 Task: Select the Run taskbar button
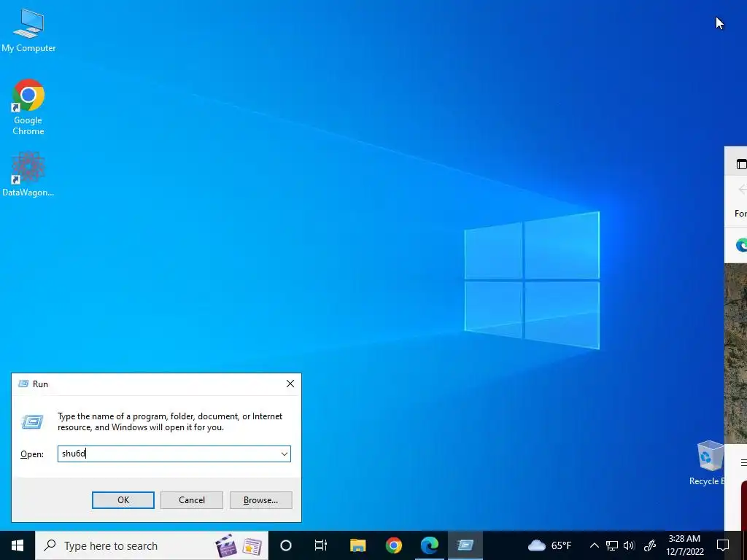click(x=465, y=545)
